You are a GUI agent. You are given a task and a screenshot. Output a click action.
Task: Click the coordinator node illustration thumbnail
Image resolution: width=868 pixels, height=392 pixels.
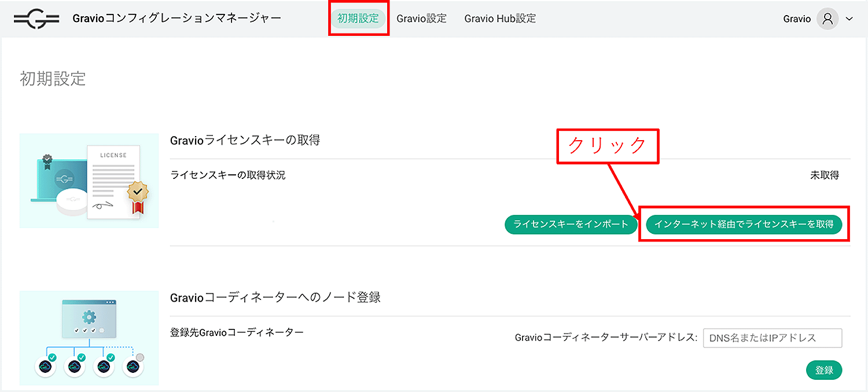[89, 338]
